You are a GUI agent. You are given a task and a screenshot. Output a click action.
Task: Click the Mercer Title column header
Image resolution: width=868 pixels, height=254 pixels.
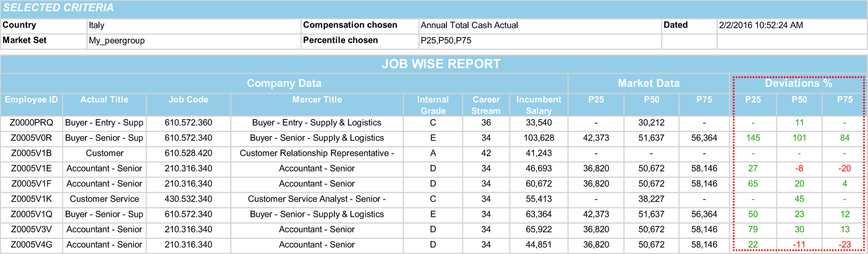tap(317, 100)
